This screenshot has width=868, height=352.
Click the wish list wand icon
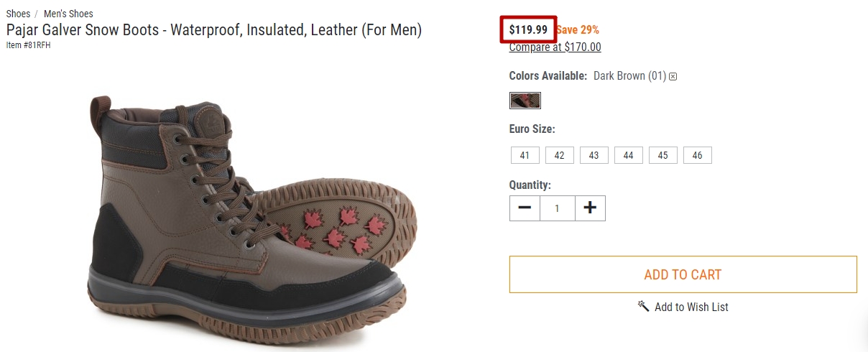(643, 306)
